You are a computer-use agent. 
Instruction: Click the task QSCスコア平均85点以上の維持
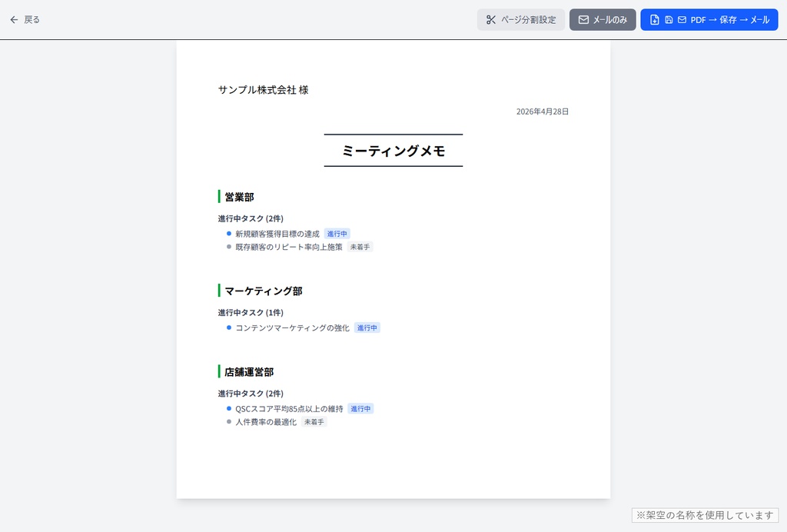289,409
